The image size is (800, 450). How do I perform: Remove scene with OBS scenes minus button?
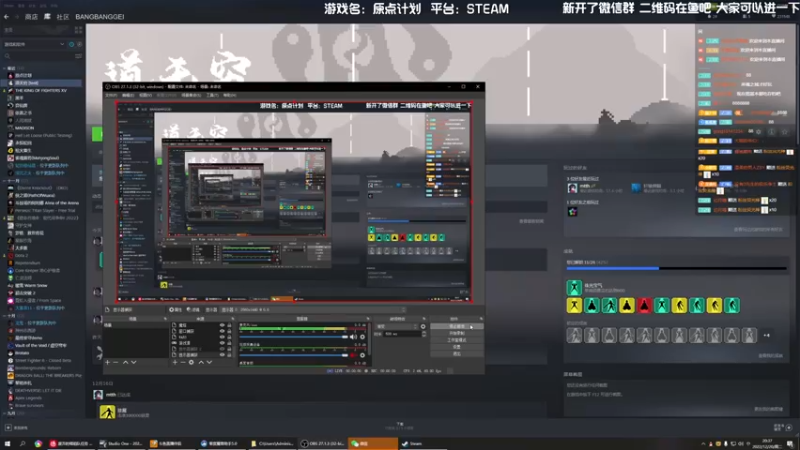pos(116,362)
